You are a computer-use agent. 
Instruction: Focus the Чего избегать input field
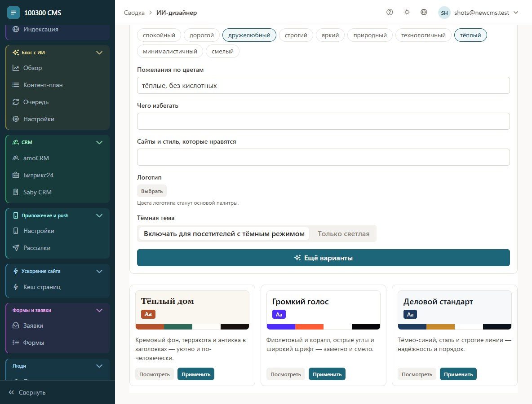click(x=324, y=121)
